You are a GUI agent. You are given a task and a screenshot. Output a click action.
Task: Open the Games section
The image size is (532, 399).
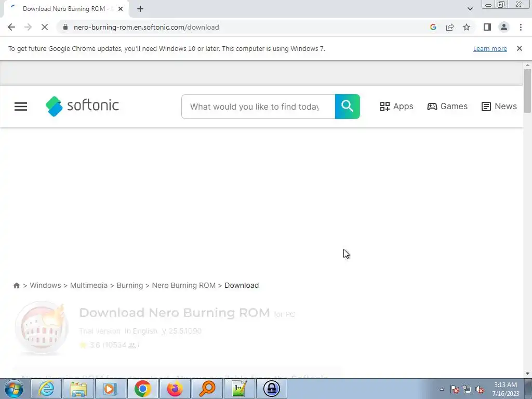coord(447,106)
